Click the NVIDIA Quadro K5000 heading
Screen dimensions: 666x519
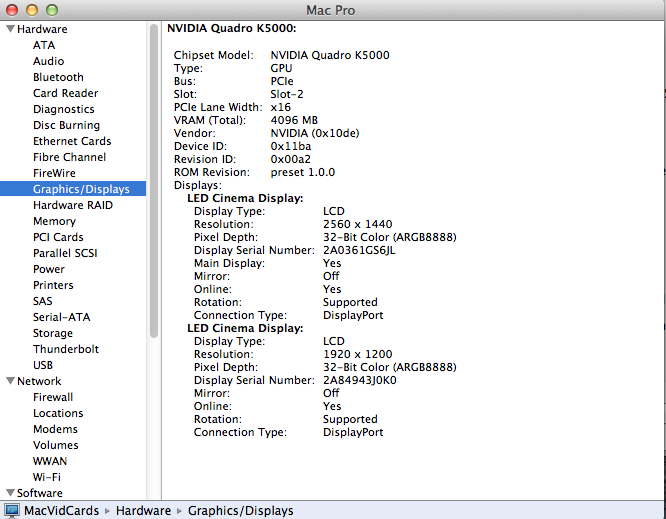click(x=231, y=28)
